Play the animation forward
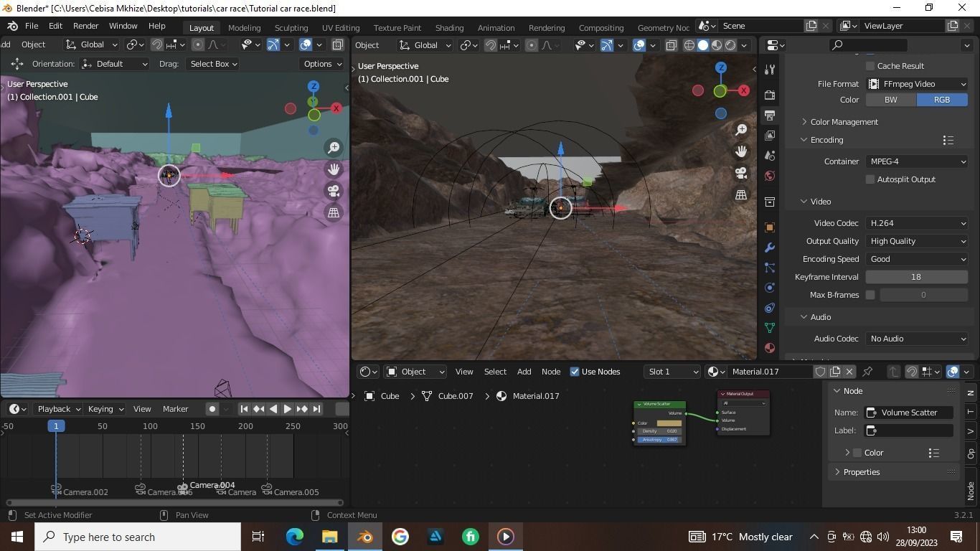980x551 pixels. pyautogui.click(x=287, y=409)
